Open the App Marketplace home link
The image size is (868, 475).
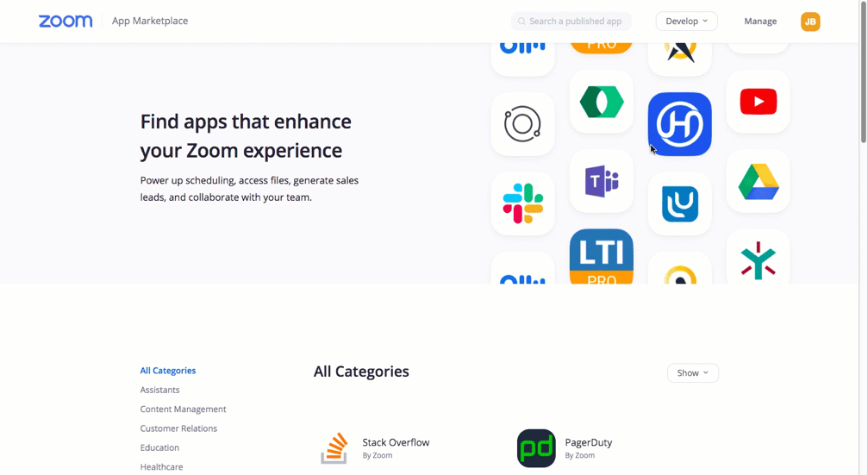pyautogui.click(x=150, y=21)
